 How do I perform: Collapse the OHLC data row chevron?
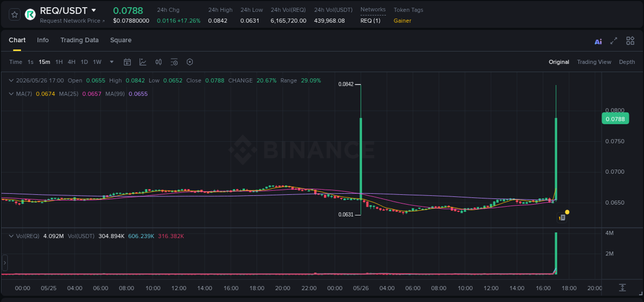tap(11, 80)
